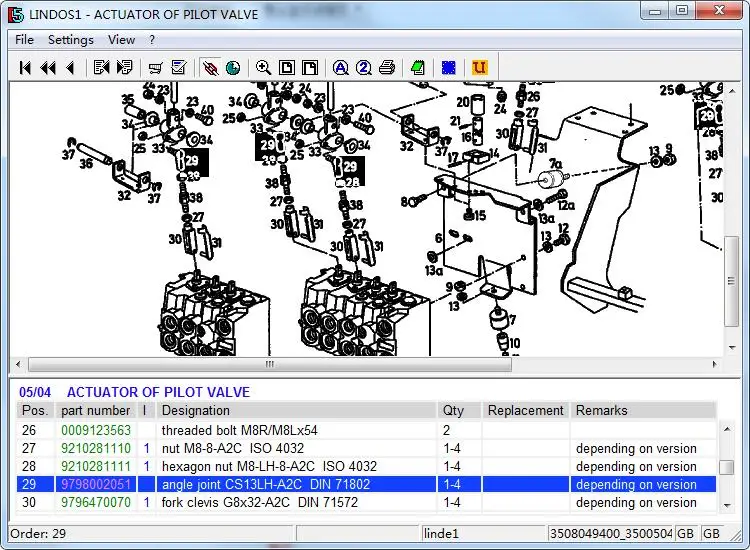Click the diagram horizontal scrollbar thumb
The image size is (750, 550).
(x=270, y=364)
